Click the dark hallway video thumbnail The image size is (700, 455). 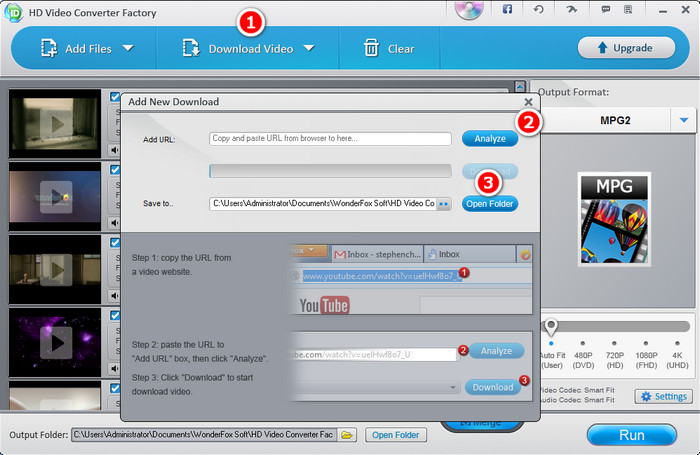55,269
